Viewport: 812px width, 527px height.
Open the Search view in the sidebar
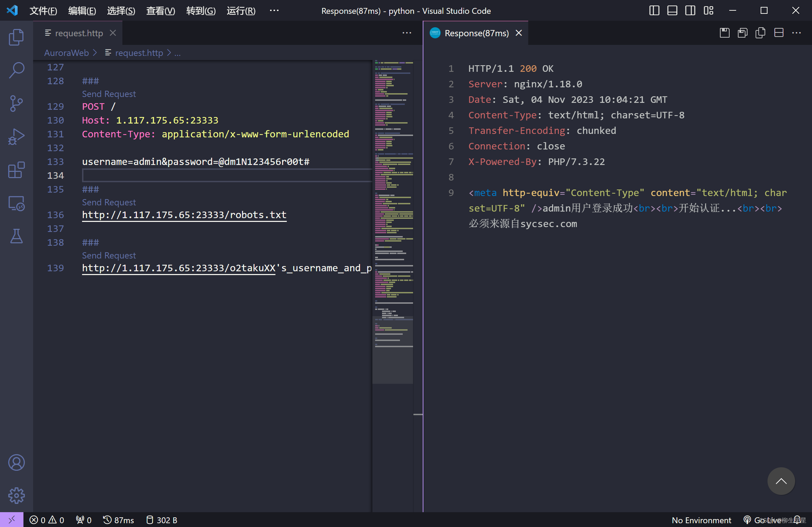[16, 70]
